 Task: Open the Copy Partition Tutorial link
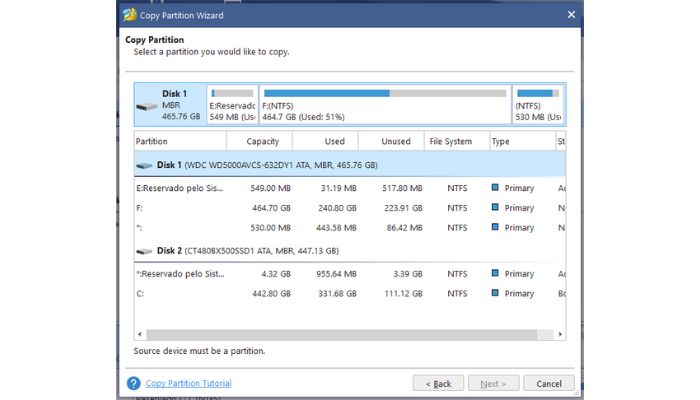188,383
